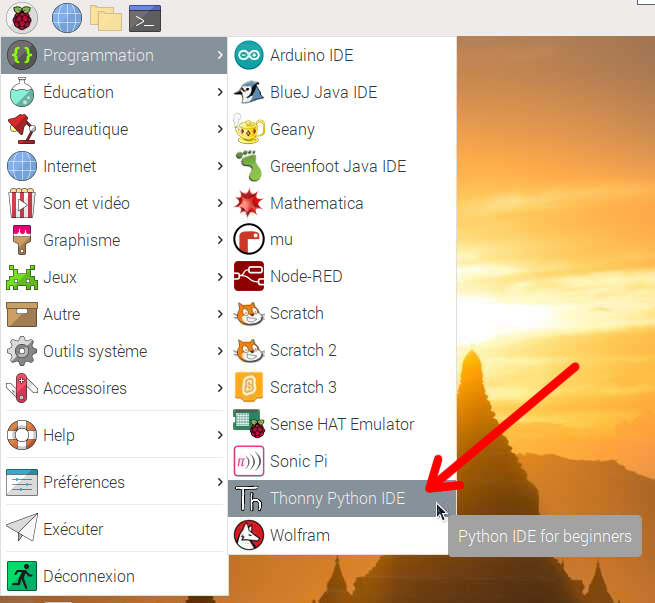This screenshot has width=655, height=603.
Task: Start Node-RED
Action: (342, 276)
